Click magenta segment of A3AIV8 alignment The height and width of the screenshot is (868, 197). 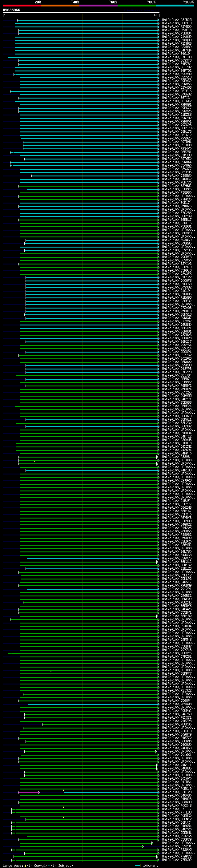tap(29, 793)
